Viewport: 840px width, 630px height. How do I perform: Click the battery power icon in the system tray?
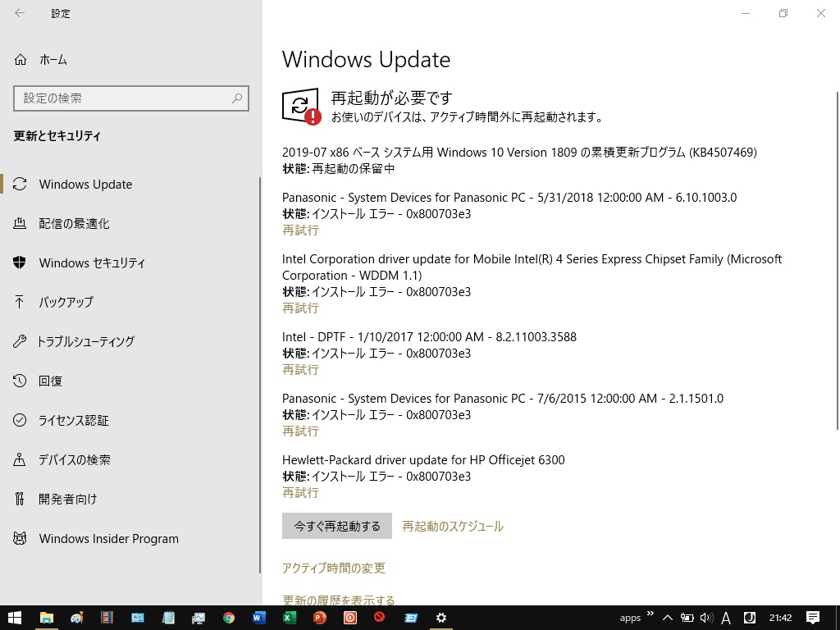tap(687, 618)
